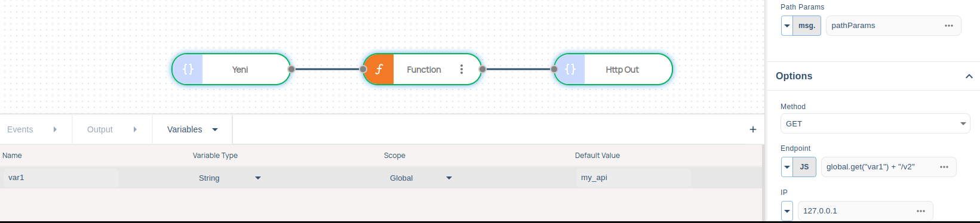Expand the Output tab arrow

point(135,129)
